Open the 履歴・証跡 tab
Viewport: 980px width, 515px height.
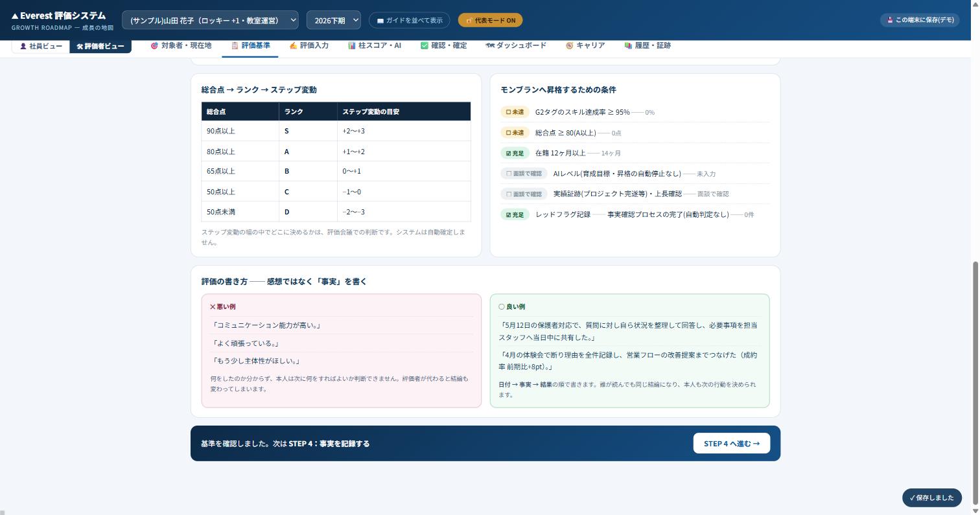(x=647, y=45)
